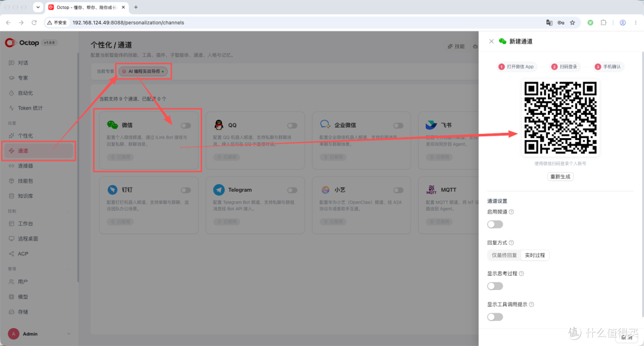644x346 pixels.
Task: Toggle the QQ channel switch
Action: pos(292,126)
